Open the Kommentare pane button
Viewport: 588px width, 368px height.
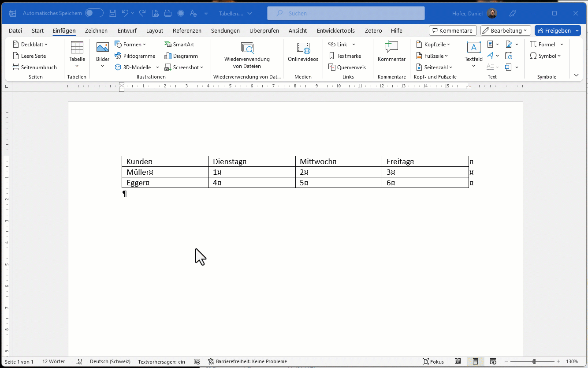453,30
